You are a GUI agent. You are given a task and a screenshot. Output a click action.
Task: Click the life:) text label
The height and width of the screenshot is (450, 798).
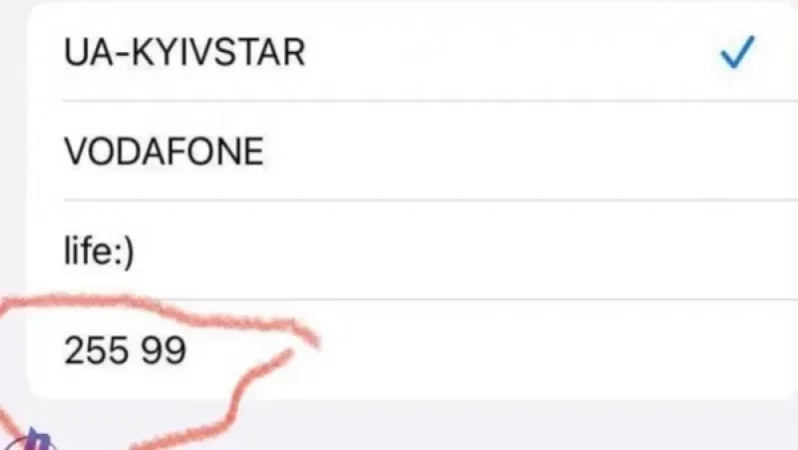click(99, 251)
